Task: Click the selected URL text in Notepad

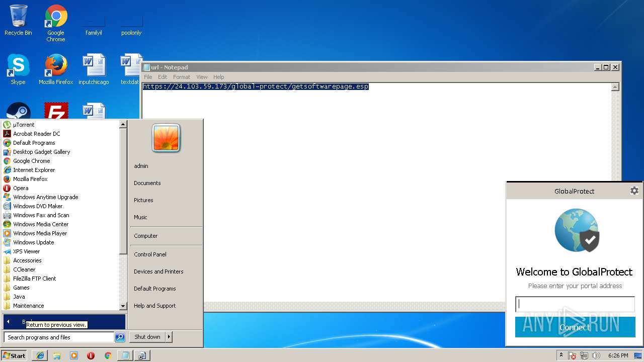Action: click(256, 86)
